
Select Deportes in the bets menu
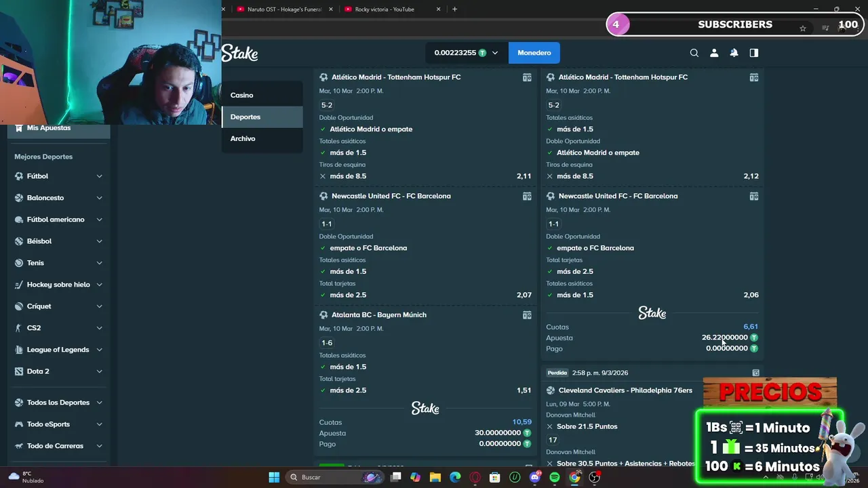262,117
